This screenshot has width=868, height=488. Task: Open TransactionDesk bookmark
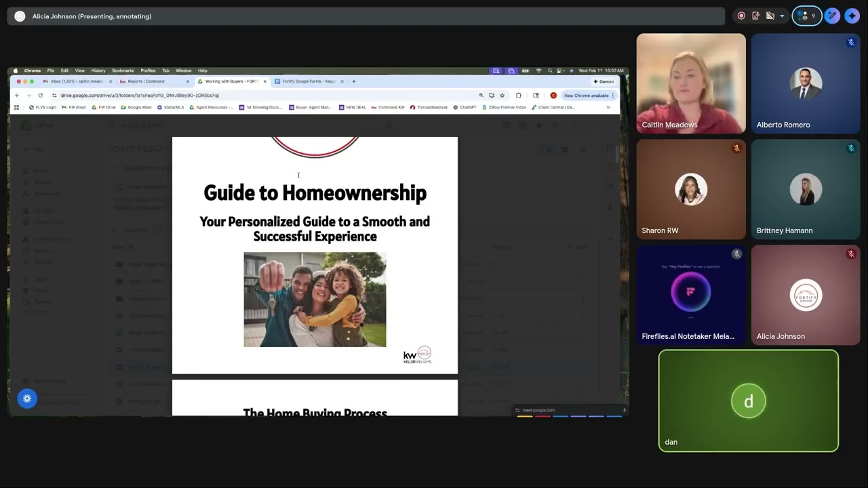[x=429, y=107]
